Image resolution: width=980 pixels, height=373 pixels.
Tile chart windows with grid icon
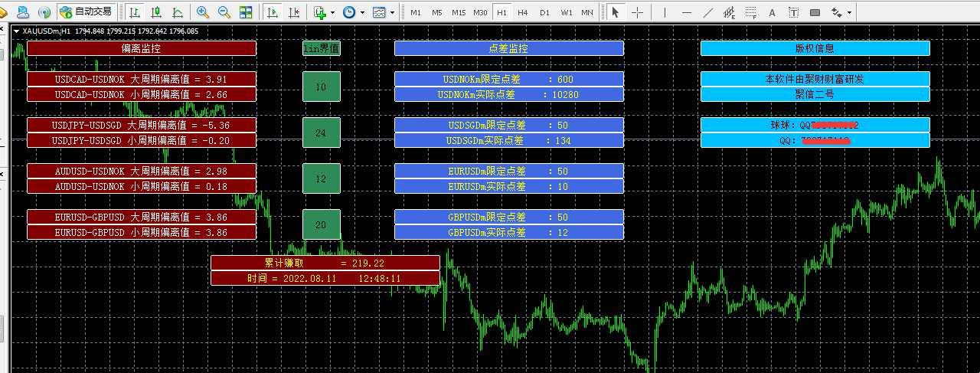click(246, 12)
